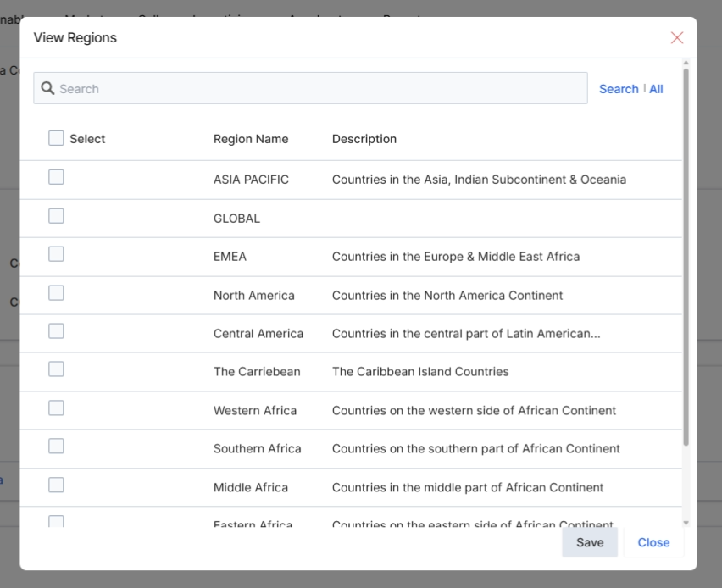Click the magnifier icon in search box
This screenshot has height=588, width=722.
point(47,88)
